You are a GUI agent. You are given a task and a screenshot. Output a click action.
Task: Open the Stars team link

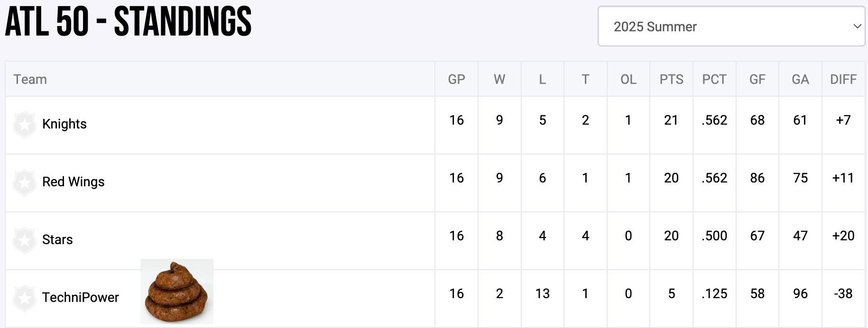pos(57,240)
